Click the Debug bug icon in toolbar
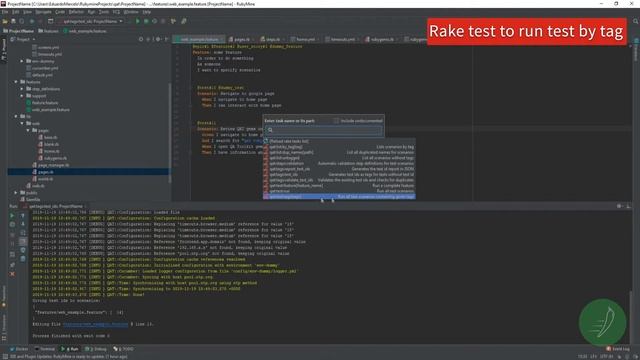 click(146, 21)
